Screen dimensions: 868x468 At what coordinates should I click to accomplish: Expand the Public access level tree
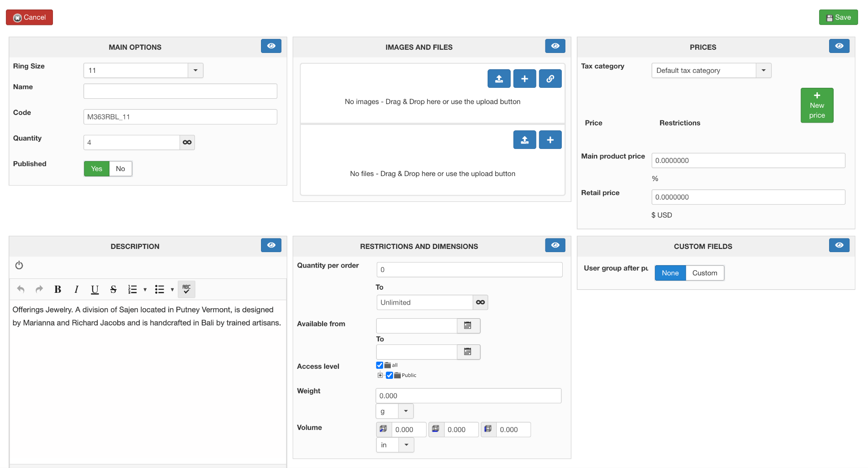click(x=380, y=375)
